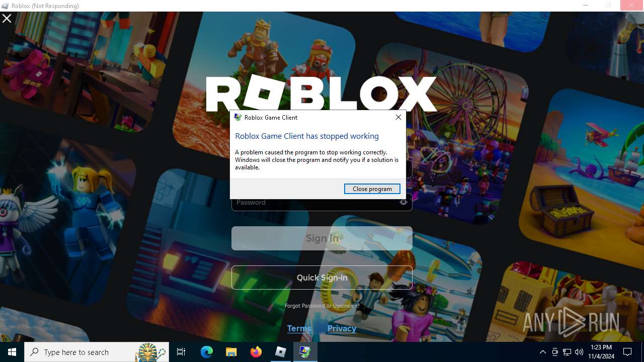Viewport: 644px width, 362px height.
Task: Switch to Roblox app in taskbar
Action: click(x=281, y=352)
